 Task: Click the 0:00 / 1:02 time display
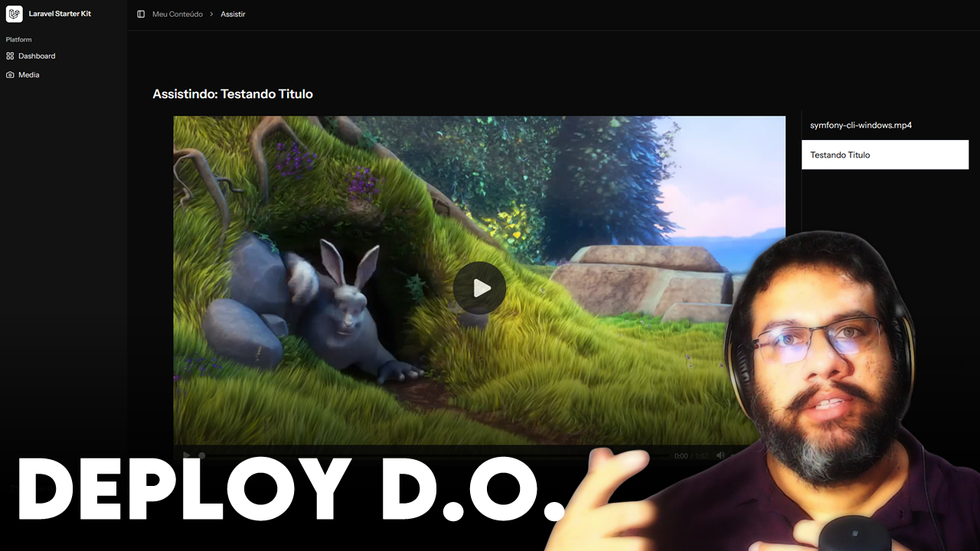tap(691, 456)
